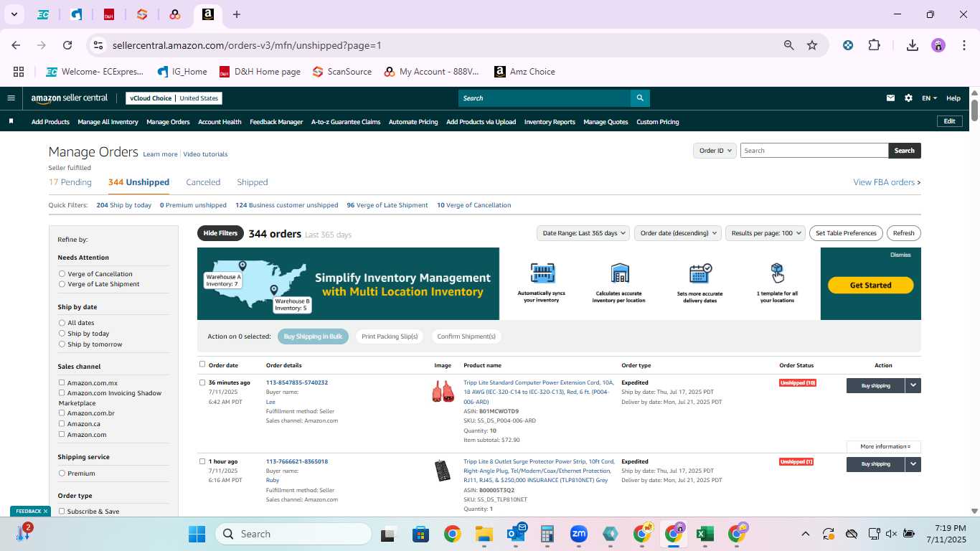The width and height of the screenshot is (980, 551).
Task: Open the vCloud Choice United States account switcher
Action: tap(174, 98)
